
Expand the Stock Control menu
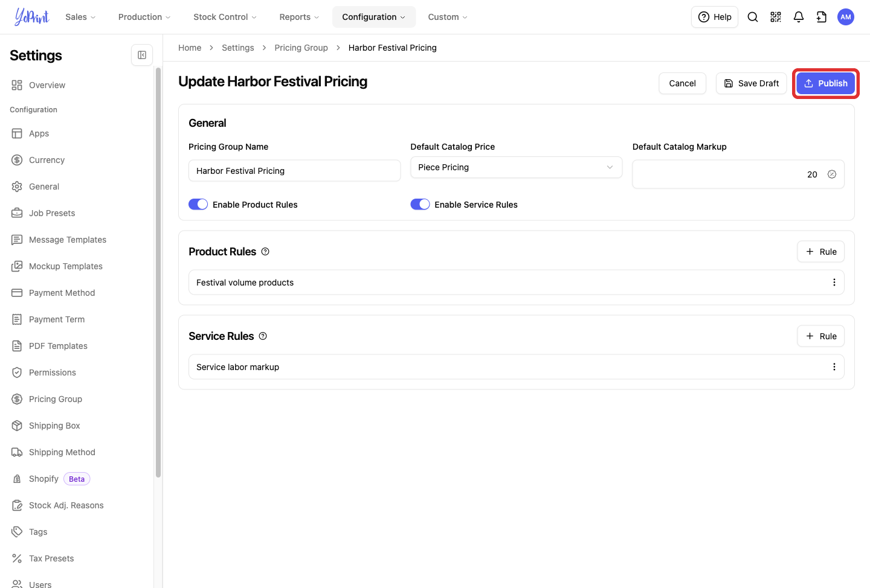(x=225, y=17)
